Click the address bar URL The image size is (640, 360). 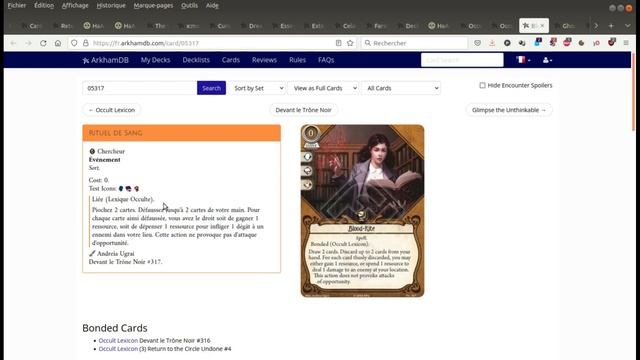pos(146,43)
